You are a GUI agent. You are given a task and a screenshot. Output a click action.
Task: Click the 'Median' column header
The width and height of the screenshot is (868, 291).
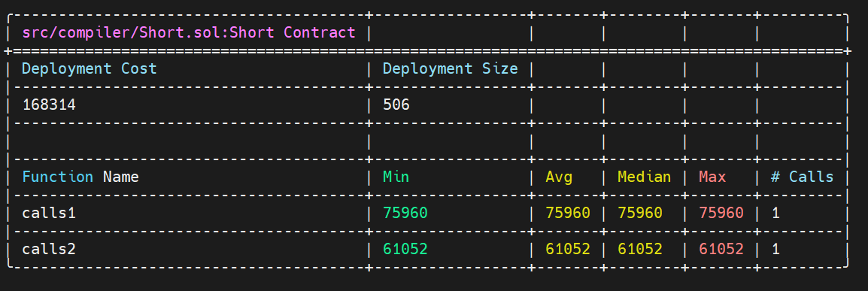click(645, 177)
